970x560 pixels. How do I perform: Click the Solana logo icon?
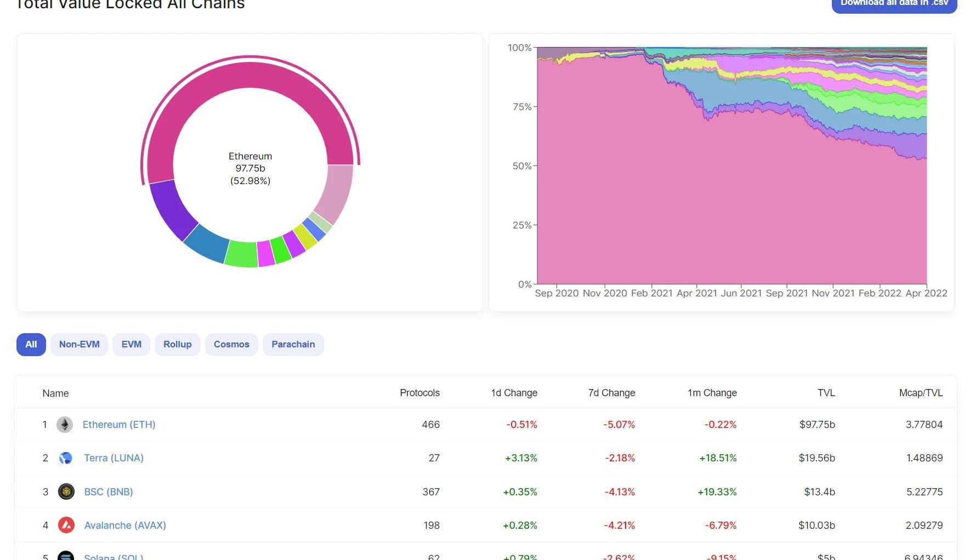66,556
